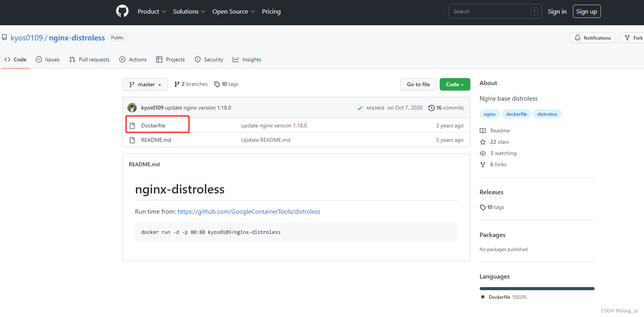Click the Go to file button

coord(418,84)
